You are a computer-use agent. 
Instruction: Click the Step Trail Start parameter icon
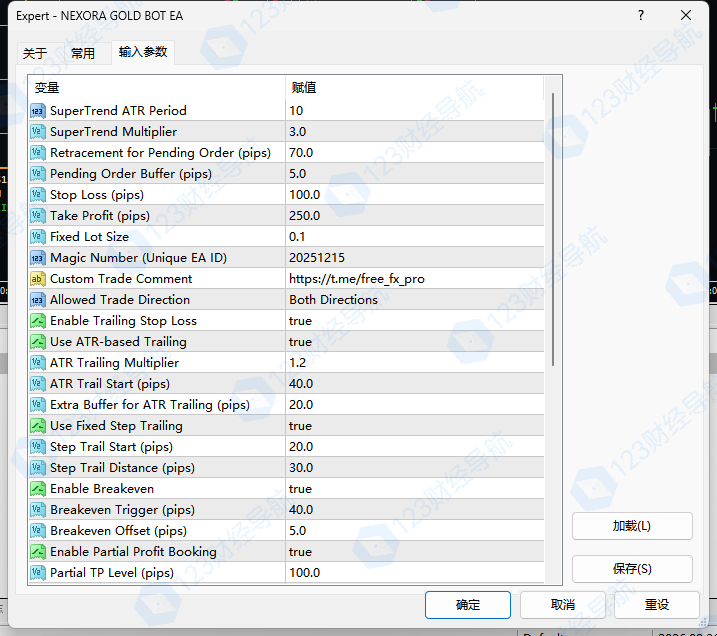(x=37, y=447)
